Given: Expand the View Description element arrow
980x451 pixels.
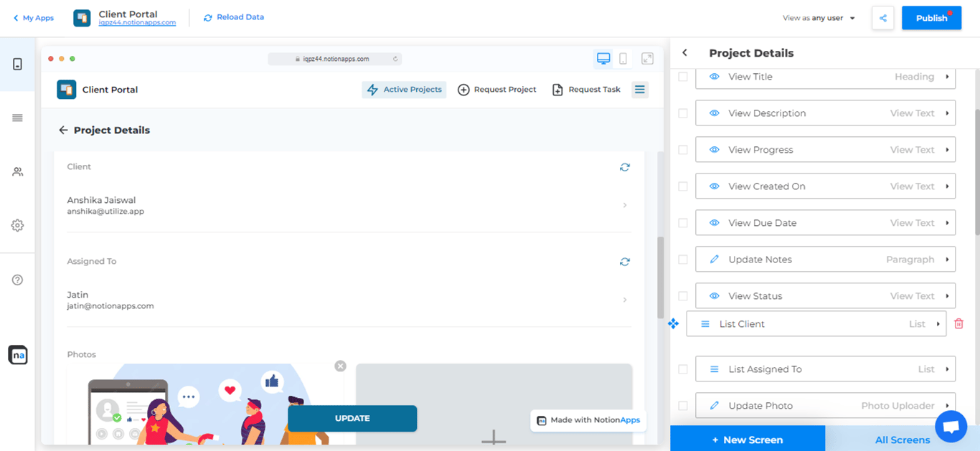Looking at the screenshot, I should (x=947, y=113).
